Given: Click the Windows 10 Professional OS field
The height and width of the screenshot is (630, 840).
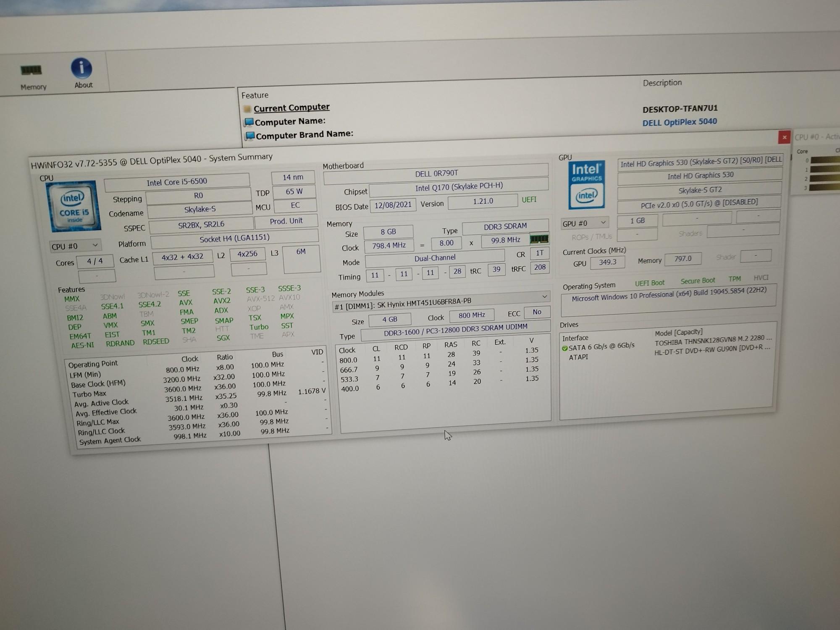Looking at the screenshot, I should point(669,300).
